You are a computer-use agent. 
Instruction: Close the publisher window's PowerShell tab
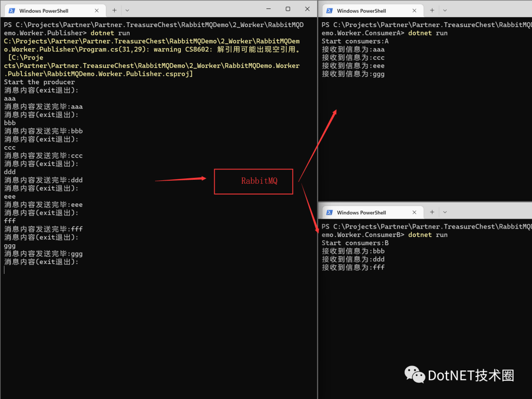pyautogui.click(x=97, y=10)
